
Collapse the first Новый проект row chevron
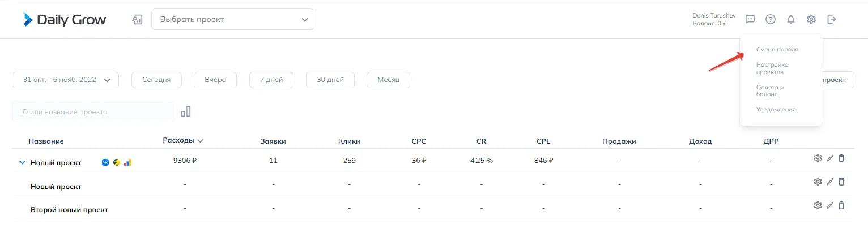click(22, 162)
